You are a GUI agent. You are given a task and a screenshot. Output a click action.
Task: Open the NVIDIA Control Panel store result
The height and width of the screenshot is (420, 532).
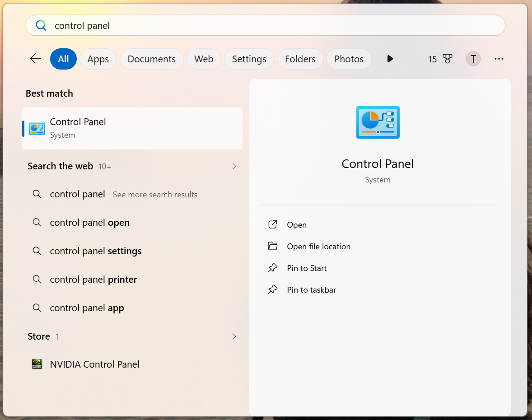(132, 364)
